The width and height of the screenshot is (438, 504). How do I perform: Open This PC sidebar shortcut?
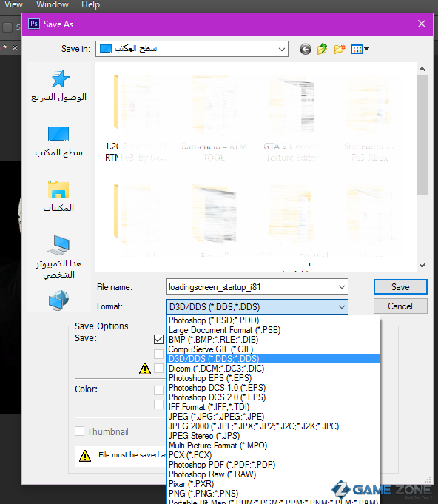(x=58, y=257)
